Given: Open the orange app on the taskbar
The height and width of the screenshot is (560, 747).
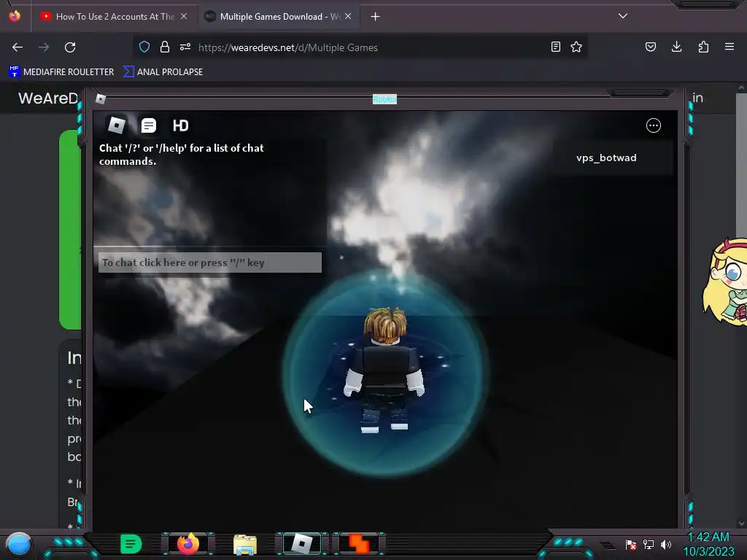Looking at the screenshot, I should (359, 544).
